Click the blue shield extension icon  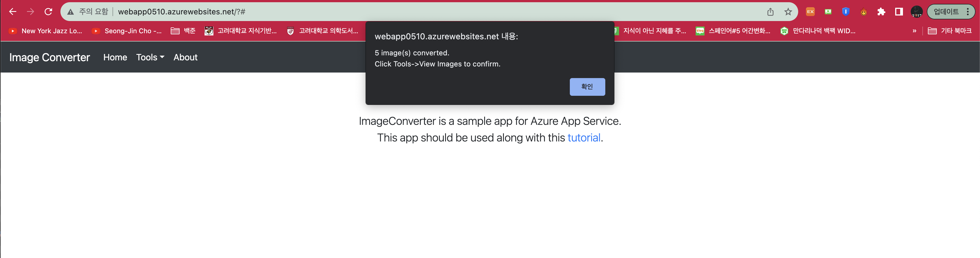[845, 12]
